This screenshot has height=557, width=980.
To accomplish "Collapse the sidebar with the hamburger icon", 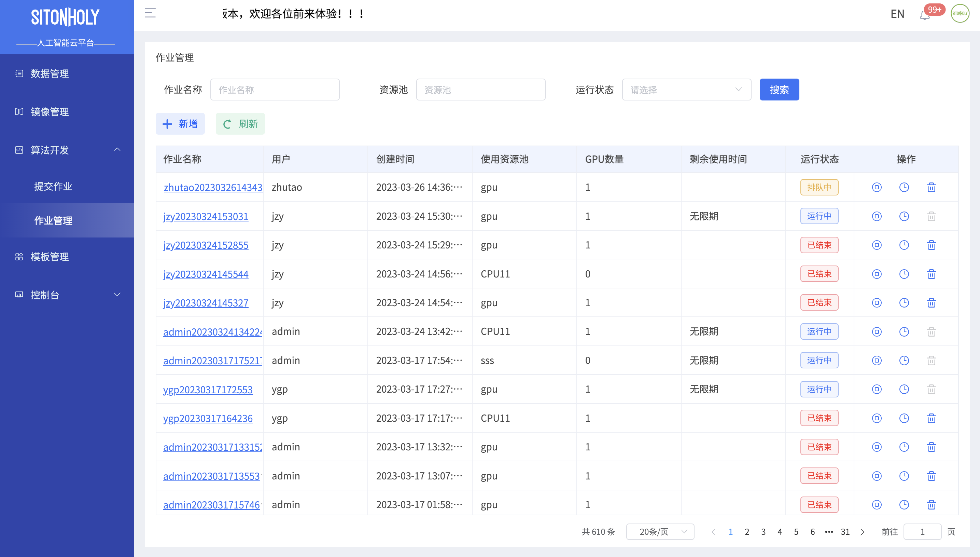I will tap(150, 13).
